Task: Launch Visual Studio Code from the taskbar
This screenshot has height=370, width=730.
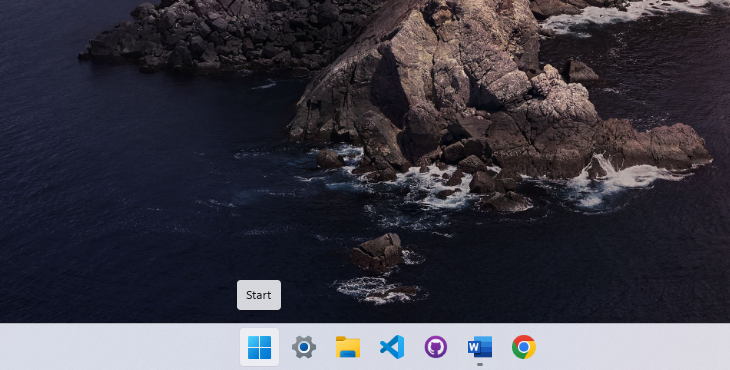Action: 392,347
